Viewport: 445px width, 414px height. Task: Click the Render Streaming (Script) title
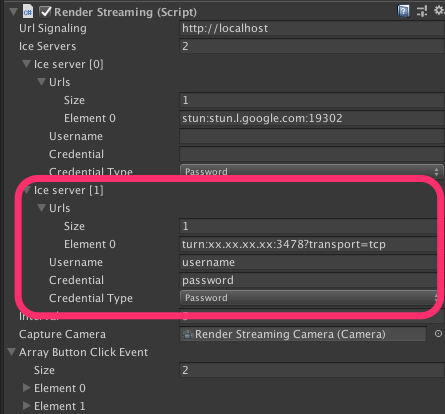(x=125, y=12)
